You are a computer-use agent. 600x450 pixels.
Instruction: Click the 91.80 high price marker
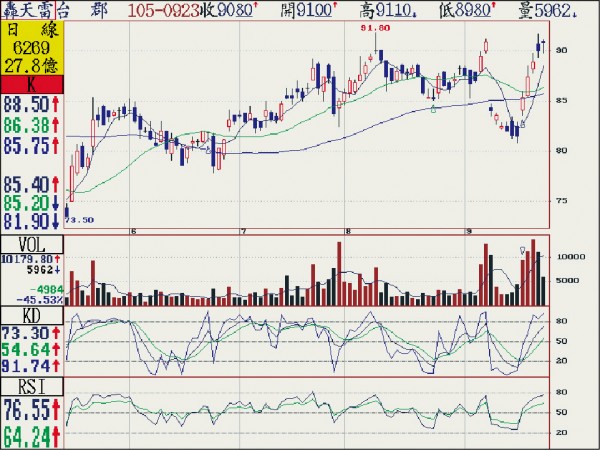click(x=375, y=28)
